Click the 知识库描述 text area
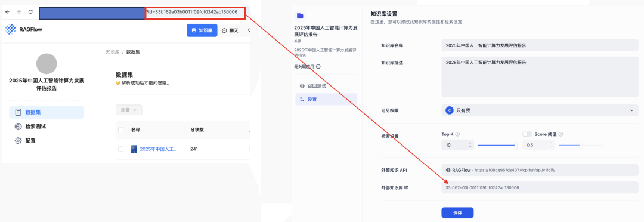The width and height of the screenshot is (644, 222). pyautogui.click(x=540, y=77)
